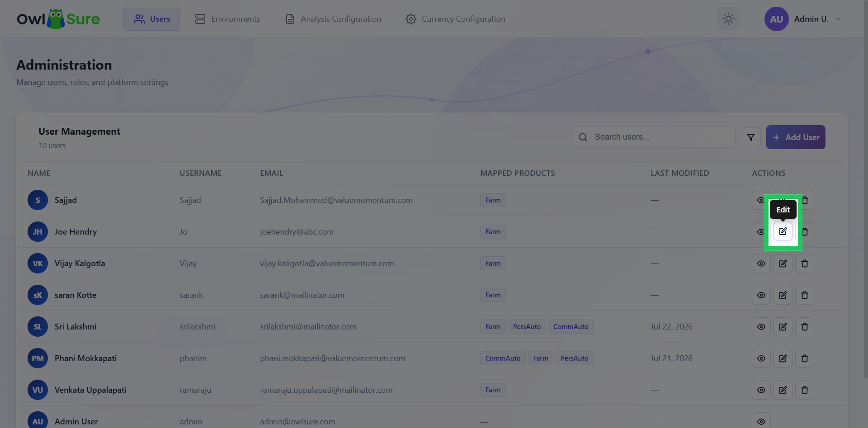868x428 pixels.
Task: Switch to the Environments tab
Action: tap(228, 19)
